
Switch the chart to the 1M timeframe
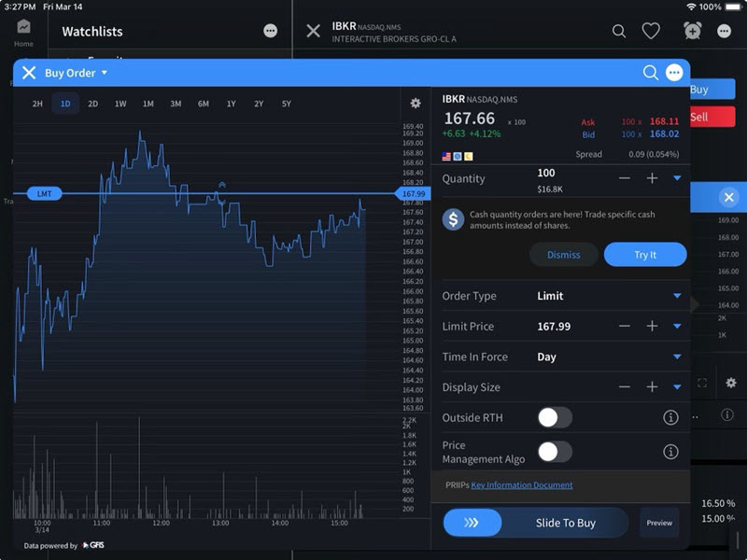pyautogui.click(x=148, y=104)
